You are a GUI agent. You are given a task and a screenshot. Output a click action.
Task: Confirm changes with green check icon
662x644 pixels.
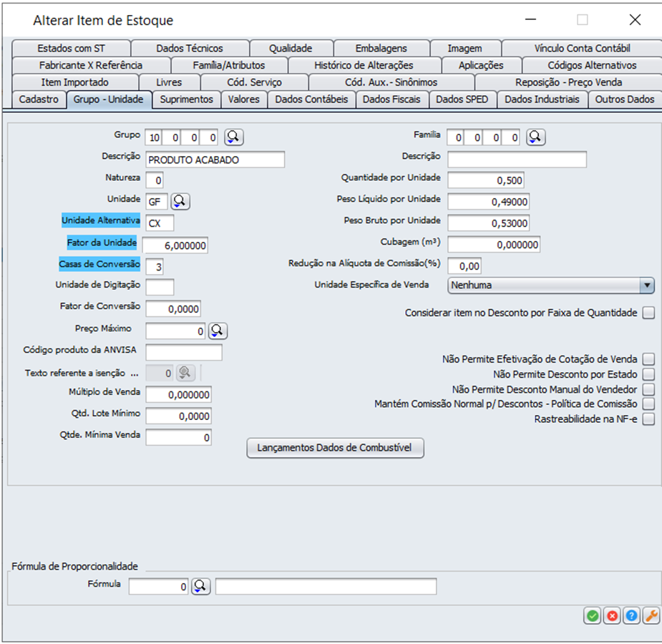(593, 616)
